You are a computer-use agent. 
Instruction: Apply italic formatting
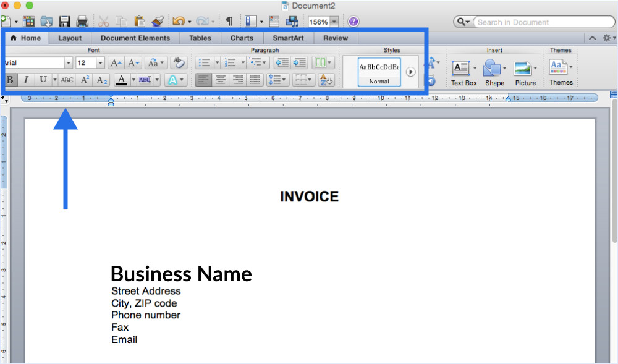[x=26, y=79]
